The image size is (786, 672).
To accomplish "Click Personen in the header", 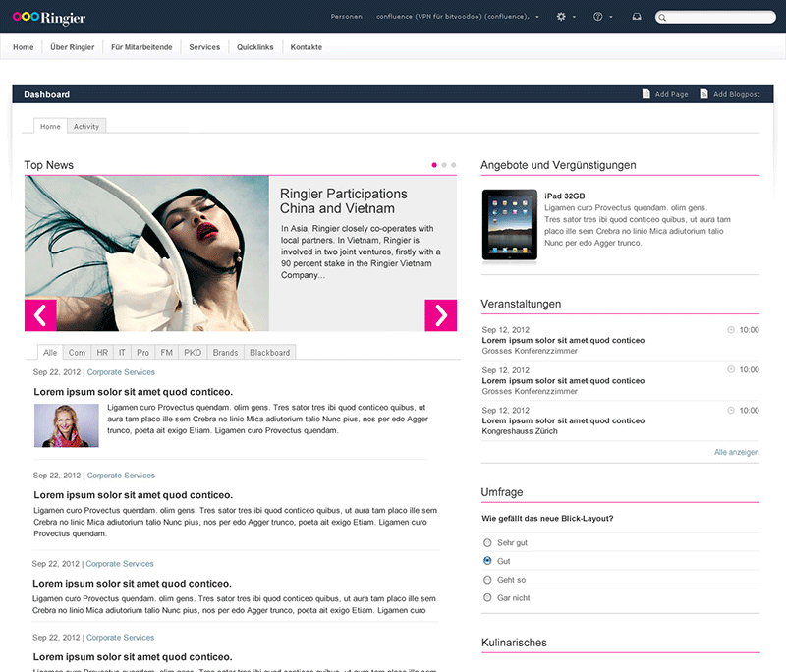I will [347, 17].
